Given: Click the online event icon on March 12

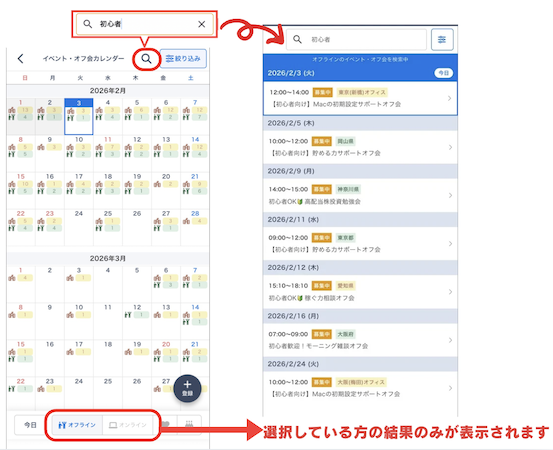Looking at the screenshot, I should [x=128, y=315].
